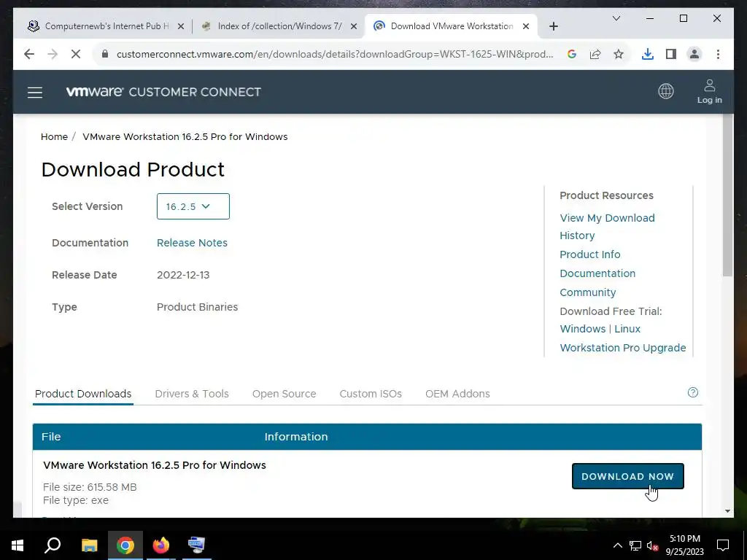This screenshot has width=747, height=560.
Task: Click the Home breadcrumb link
Action: [x=54, y=136]
